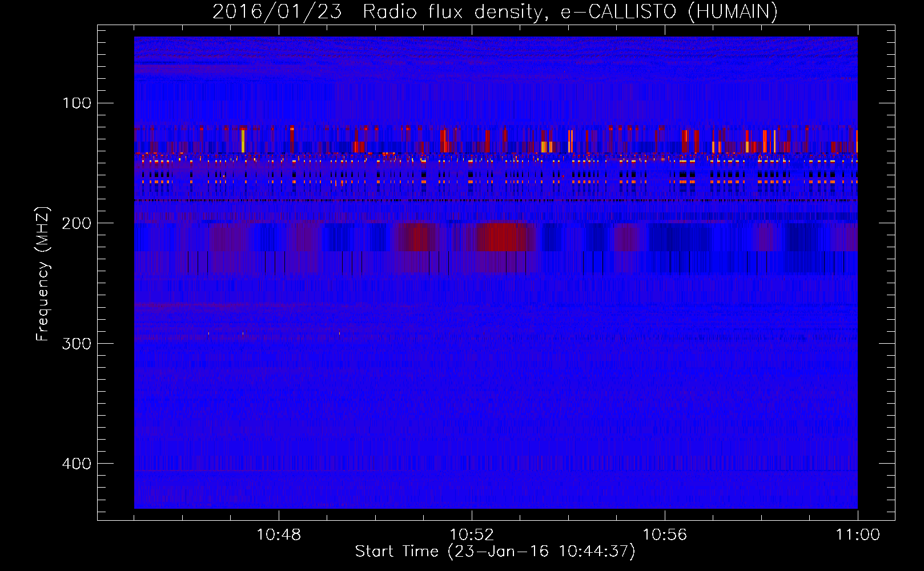Viewport: 924px width, 571px height.
Task: Click the 10:56 time tick label
Action: [665, 535]
